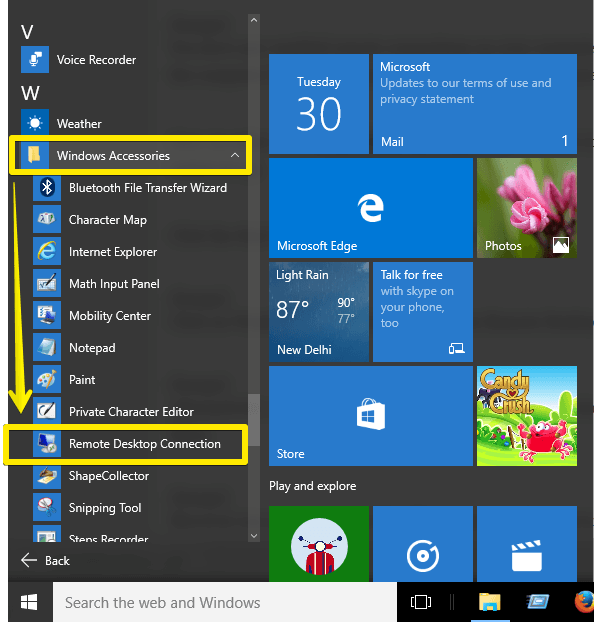Jump to letter V section header
Screen dimensions: 594x622
pyautogui.click(x=27, y=32)
